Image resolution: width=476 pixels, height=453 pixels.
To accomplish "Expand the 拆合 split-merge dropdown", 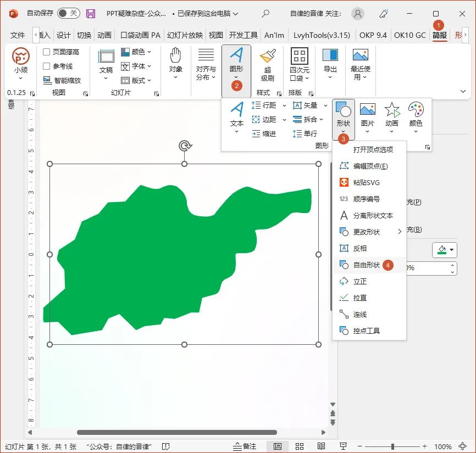I will [321, 120].
